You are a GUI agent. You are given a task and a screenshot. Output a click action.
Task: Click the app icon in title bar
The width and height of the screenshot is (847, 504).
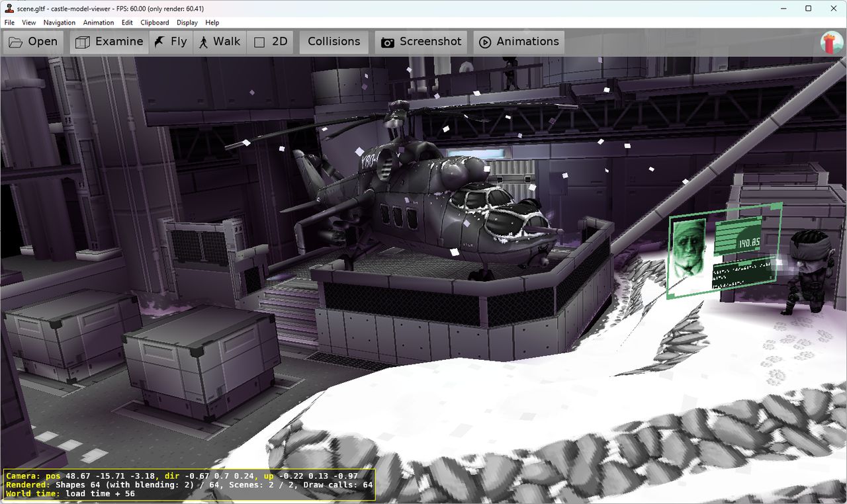(9, 8)
